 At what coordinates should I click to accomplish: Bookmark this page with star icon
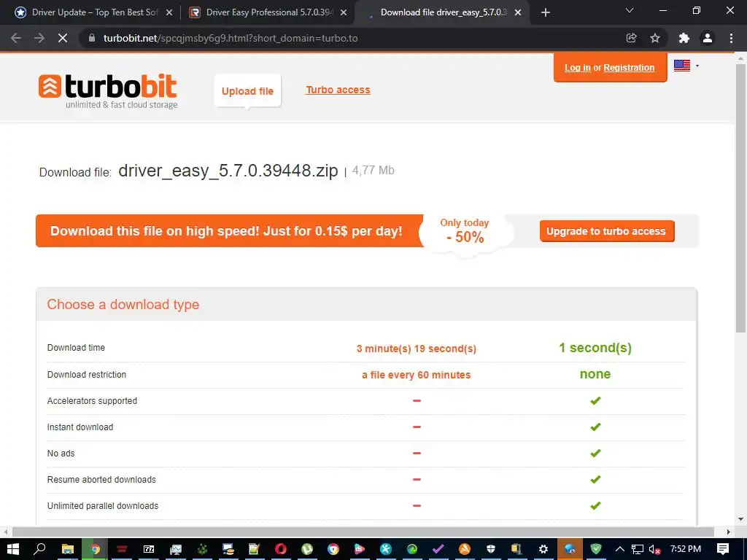(x=655, y=38)
